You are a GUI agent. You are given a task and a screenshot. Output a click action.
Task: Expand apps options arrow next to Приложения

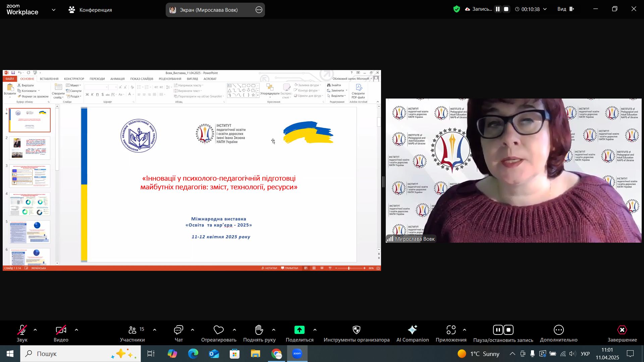coord(465,330)
